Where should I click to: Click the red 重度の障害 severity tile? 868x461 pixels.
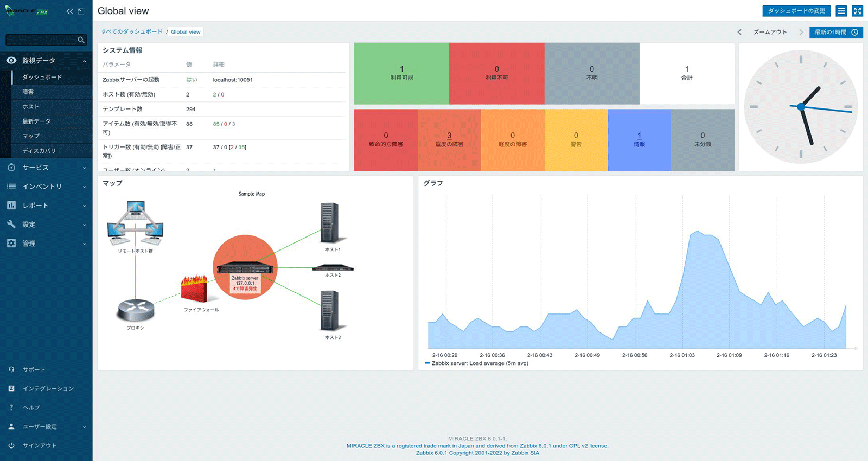(x=449, y=140)
